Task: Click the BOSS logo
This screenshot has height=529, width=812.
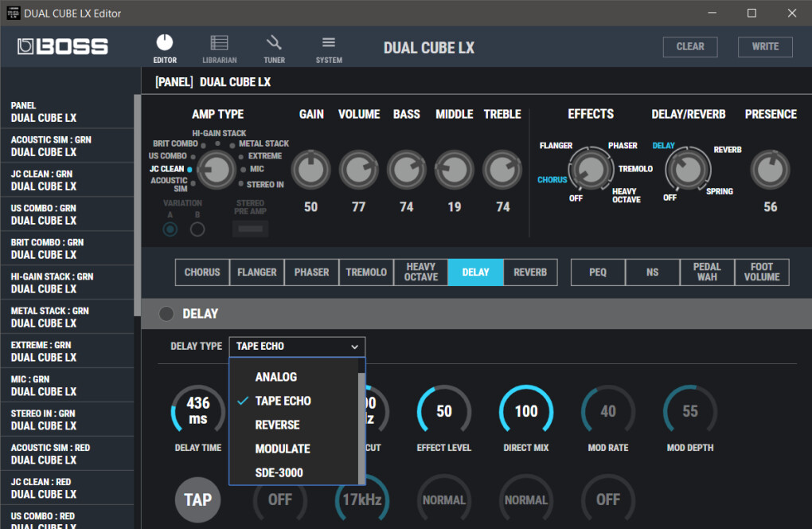Action: (63, 47)
